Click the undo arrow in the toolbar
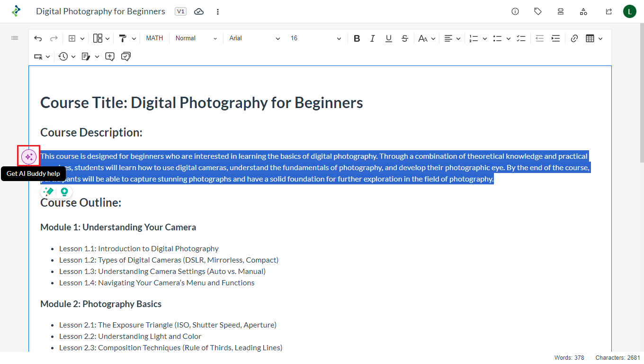The image size is (644, 364). coord(38,38)
